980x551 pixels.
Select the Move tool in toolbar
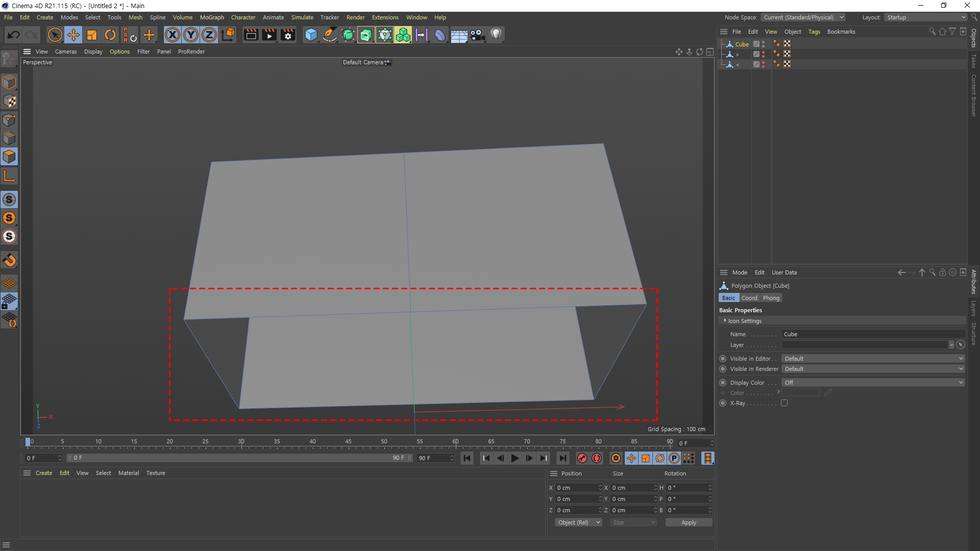(x=73, y=35)
